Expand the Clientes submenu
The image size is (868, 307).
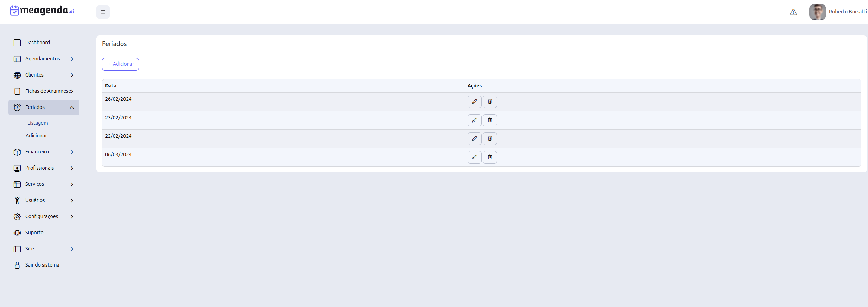pos(44,75)
